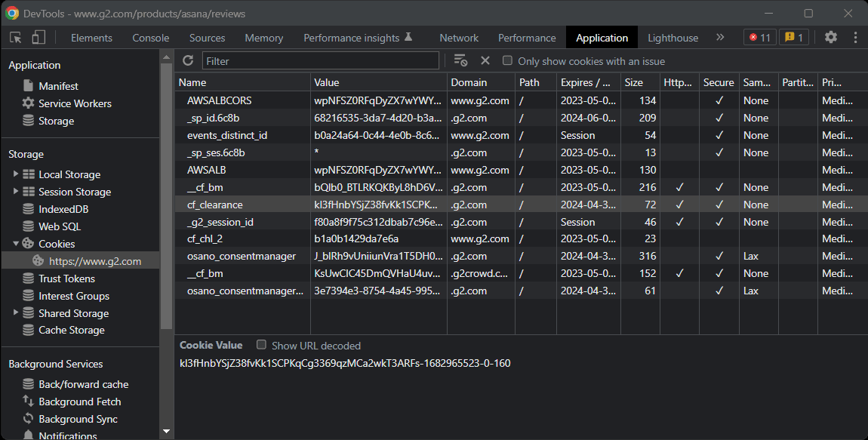This screenshot has height=440, width=868.
Task: Switch to the Elements tab
Action: (x=91, y=38)
